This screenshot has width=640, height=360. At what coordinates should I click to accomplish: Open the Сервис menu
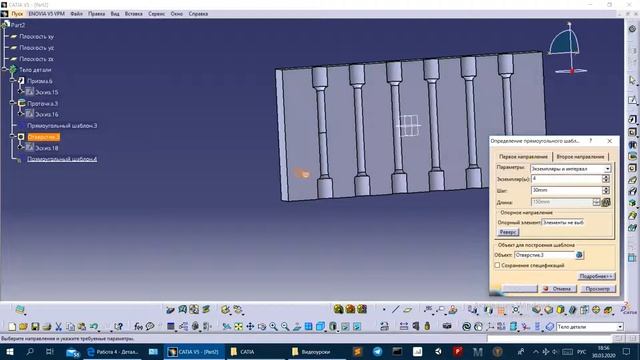[156, 14]
